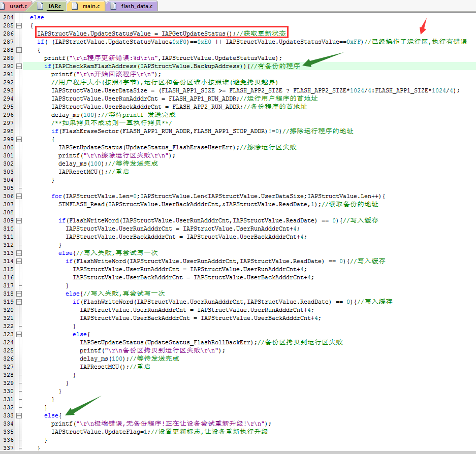The image size is (476, 454).
Task: Click the printf statement with 极端错误
Action: [x=161, y=424]
